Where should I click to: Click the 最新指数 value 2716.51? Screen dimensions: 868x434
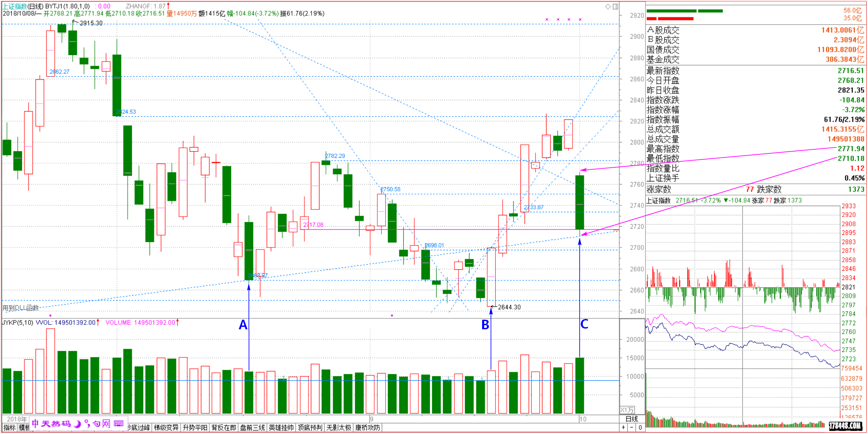pyautogui.click(x=851, y=71)
